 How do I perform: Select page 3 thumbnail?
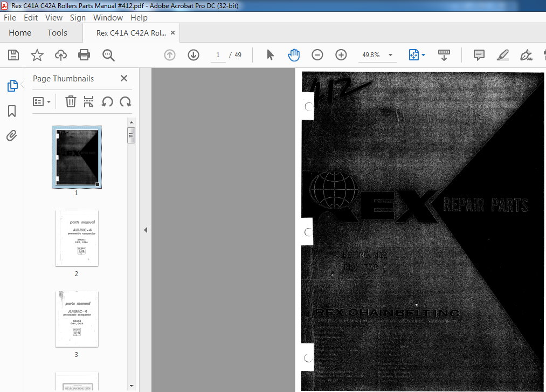tap(77, 319)
